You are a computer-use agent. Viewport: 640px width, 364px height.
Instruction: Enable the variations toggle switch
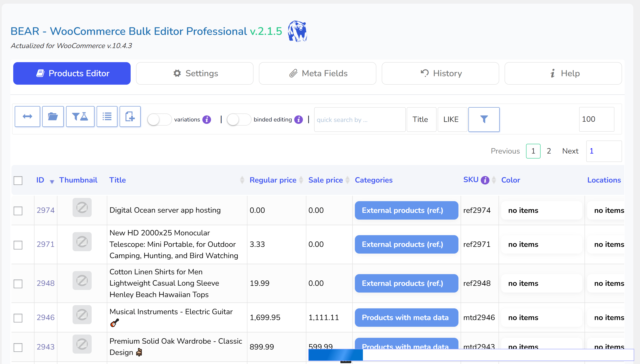(159, 120)
